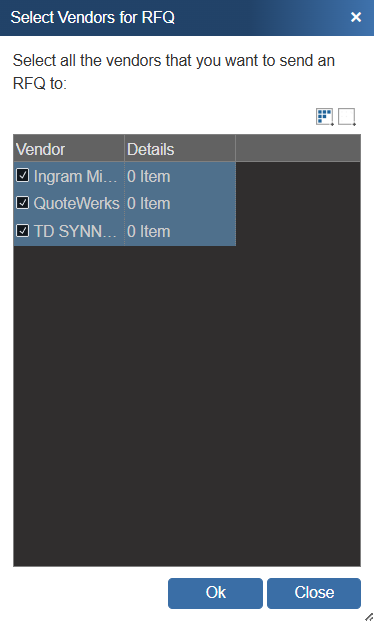Screen dimensions: 374x622
Task: Click the deselect all vendors icon
Action: click(x=347, y=117)
